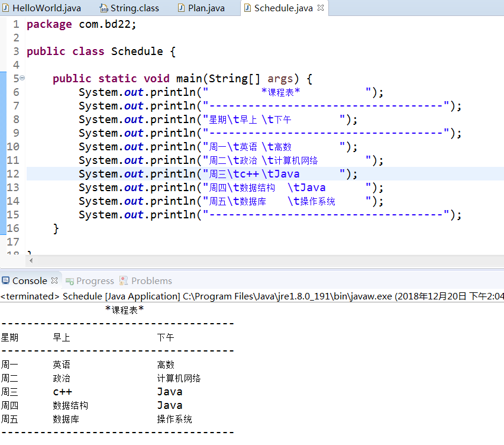Image resolution: width=504 pixels, height=445 pixels.
Task: Click '*课程表*' title in console output
Action: click(124, 310)
